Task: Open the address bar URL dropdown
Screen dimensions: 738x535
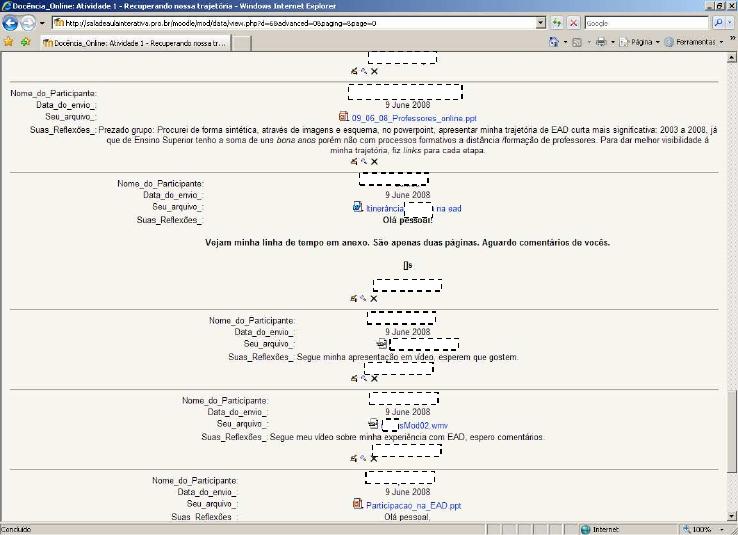Action: tap(540, 22)
